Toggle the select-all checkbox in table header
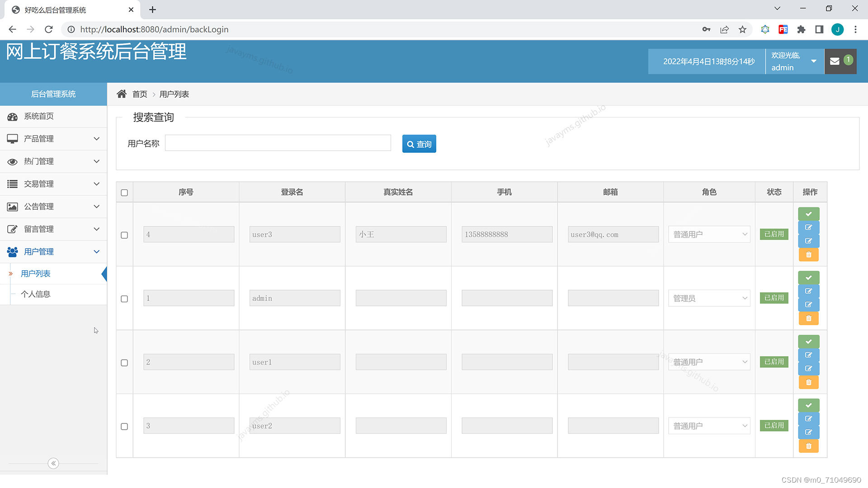 (124, 192)
